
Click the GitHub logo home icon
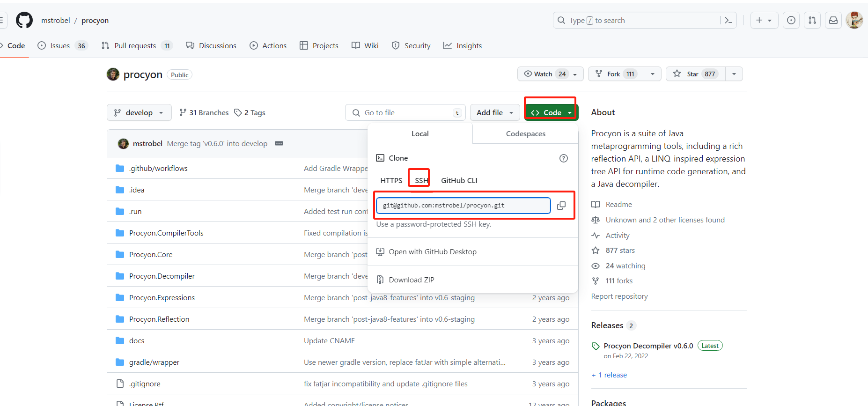[x=24, y=20]
